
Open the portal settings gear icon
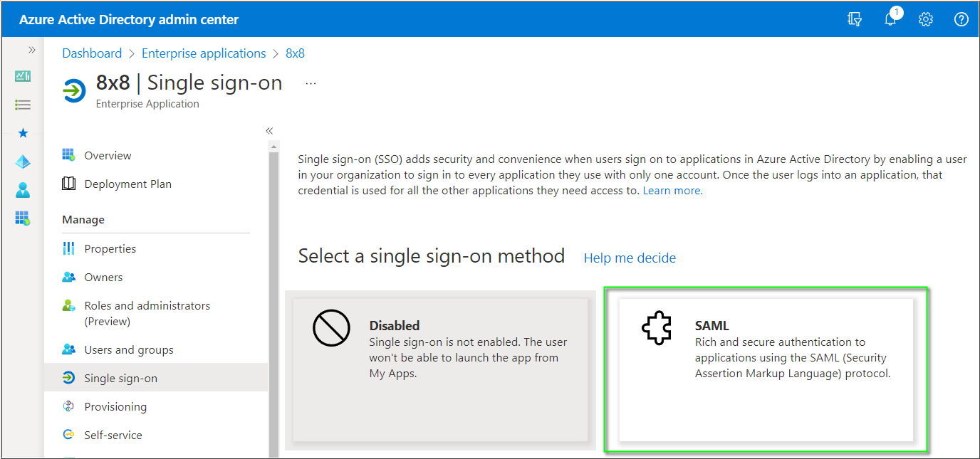926,19
